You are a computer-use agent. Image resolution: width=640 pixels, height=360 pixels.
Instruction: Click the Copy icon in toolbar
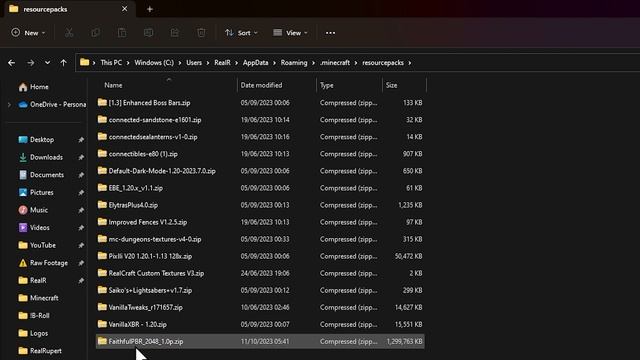click(x=96, y=33)
